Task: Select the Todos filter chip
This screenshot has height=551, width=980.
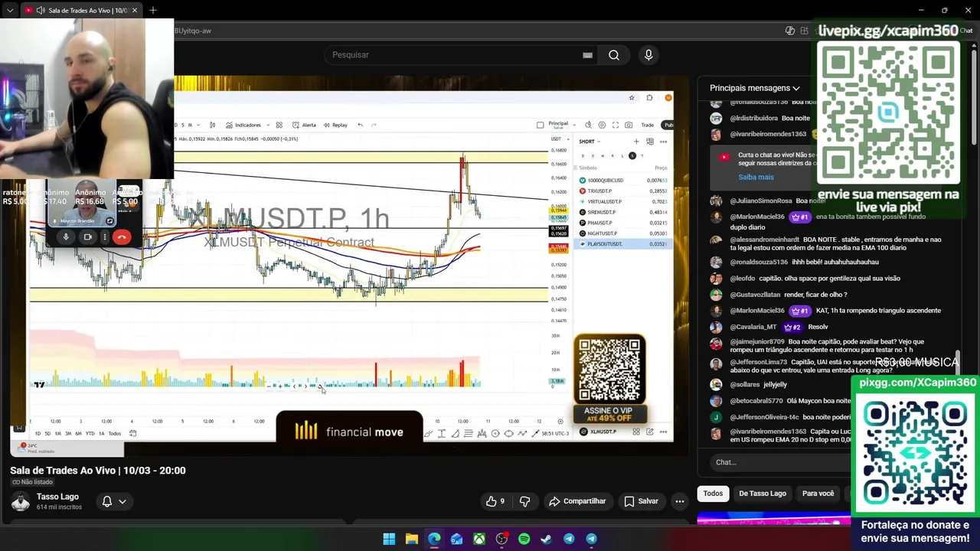Action: point(713,494)
